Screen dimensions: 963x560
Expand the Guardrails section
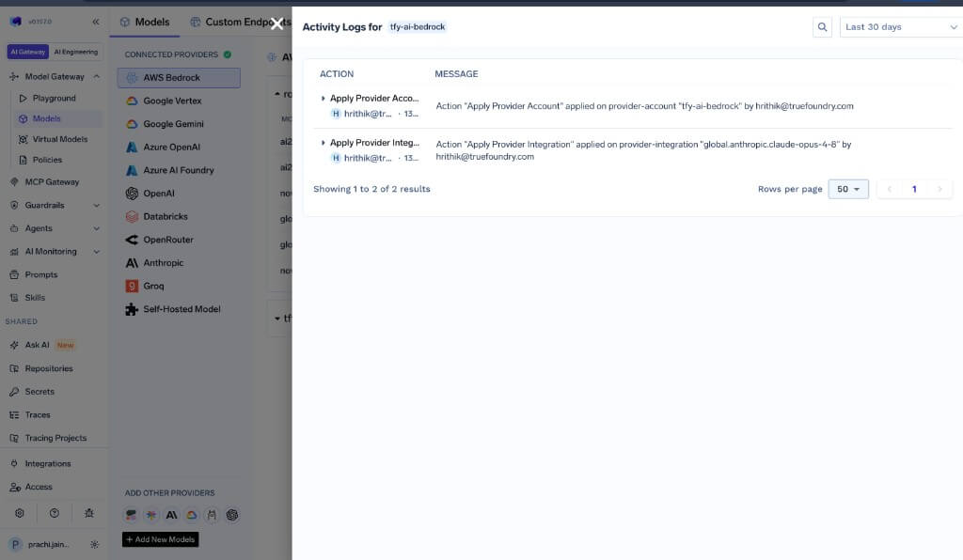(x=97, y=206)
